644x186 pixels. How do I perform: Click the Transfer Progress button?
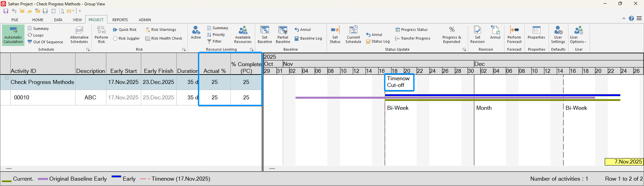413,39
